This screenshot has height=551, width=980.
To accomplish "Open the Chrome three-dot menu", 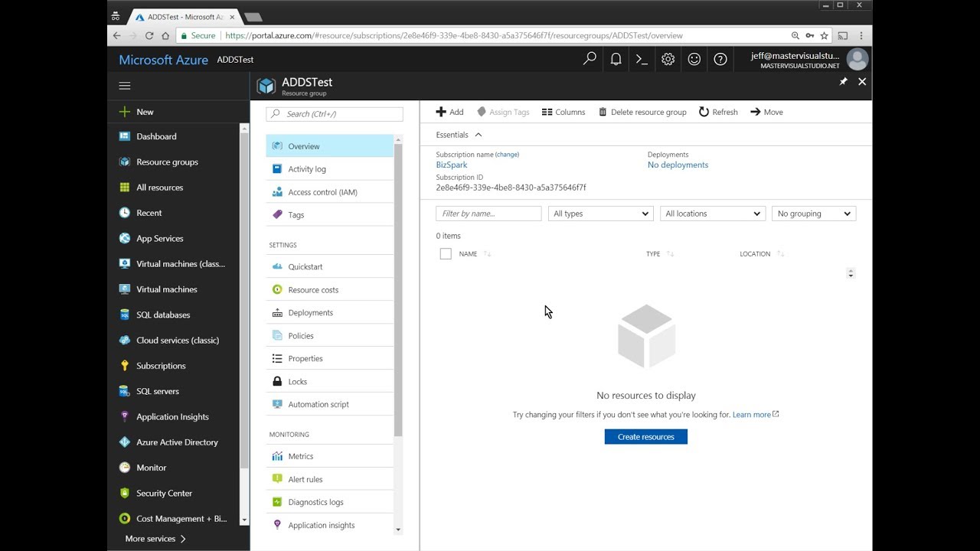I will [x=861, y=35].
